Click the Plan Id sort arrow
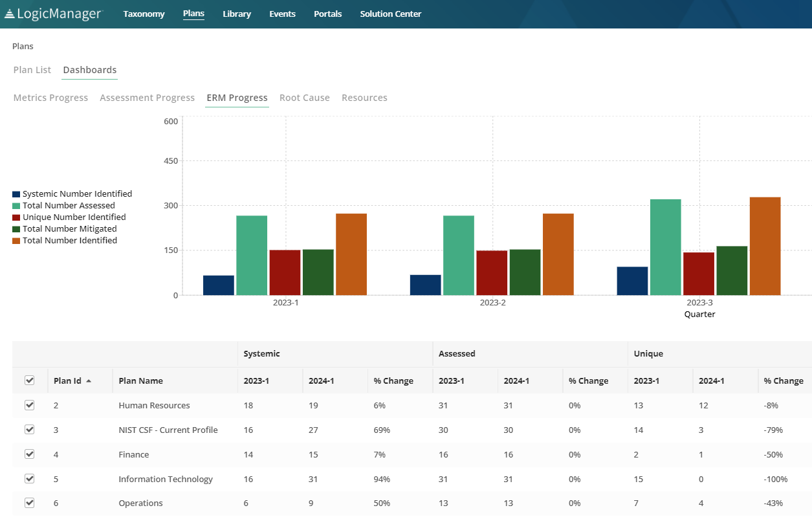Screen dimensions: 812x519 pyautogui.click(x=89, y=381)
